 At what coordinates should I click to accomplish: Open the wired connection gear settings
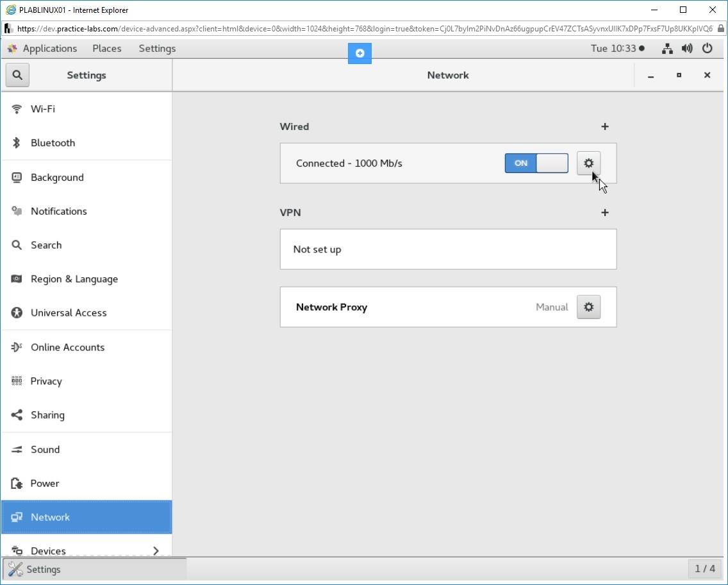click(588, 163)
